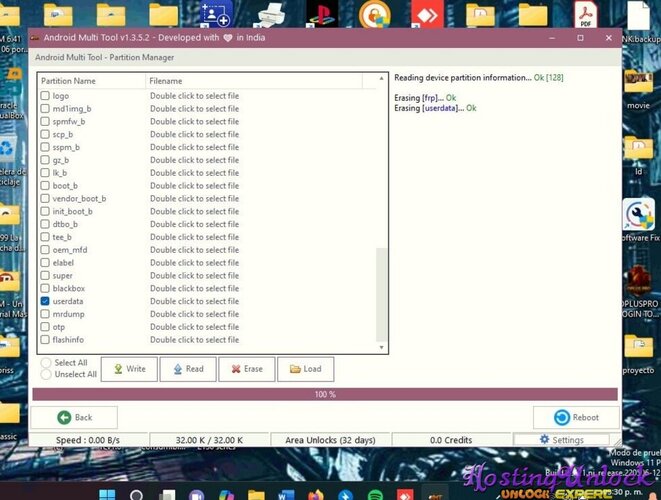Click the 100% progress bar
Screen dimensions: 661x500
(x=325, y=395)
